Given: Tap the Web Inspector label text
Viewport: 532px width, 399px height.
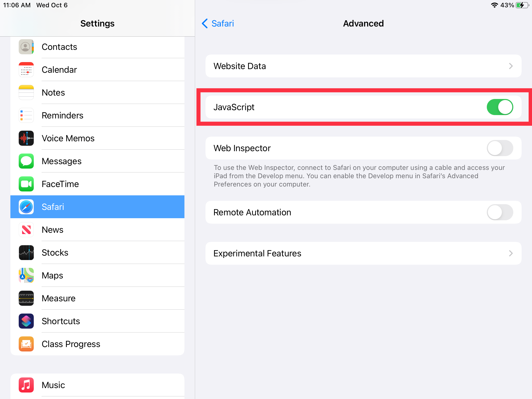Looking at the screenshot, I should [242, 148].
